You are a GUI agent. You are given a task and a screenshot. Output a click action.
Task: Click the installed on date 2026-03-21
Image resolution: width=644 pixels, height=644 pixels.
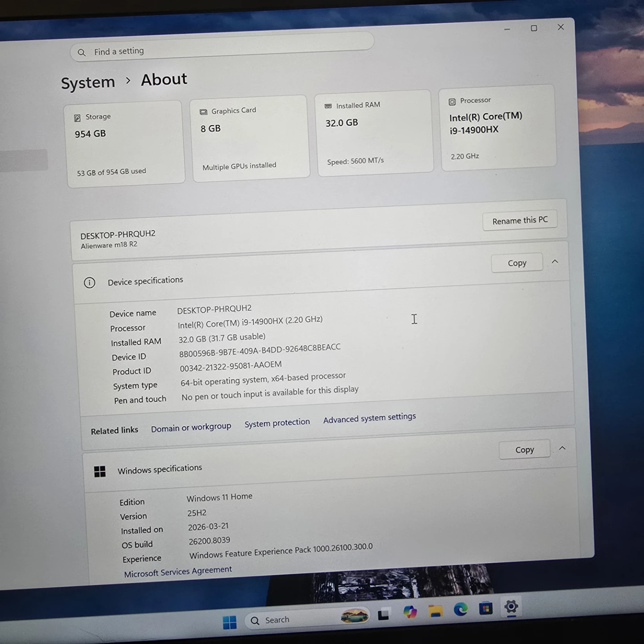coord(208,527)
